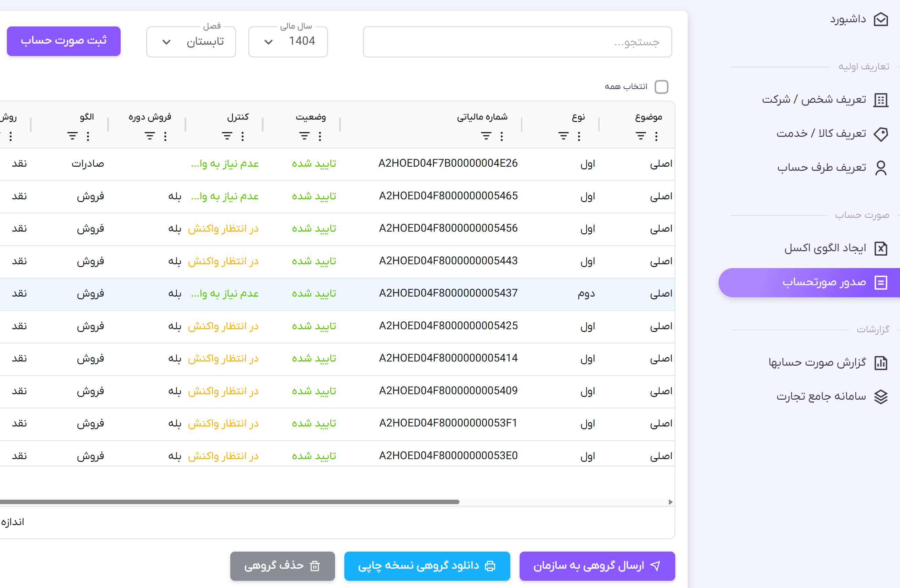Open تعریف کالا / خدمت sidebar item
Screen dimensions: 900x588
[821, 133]
